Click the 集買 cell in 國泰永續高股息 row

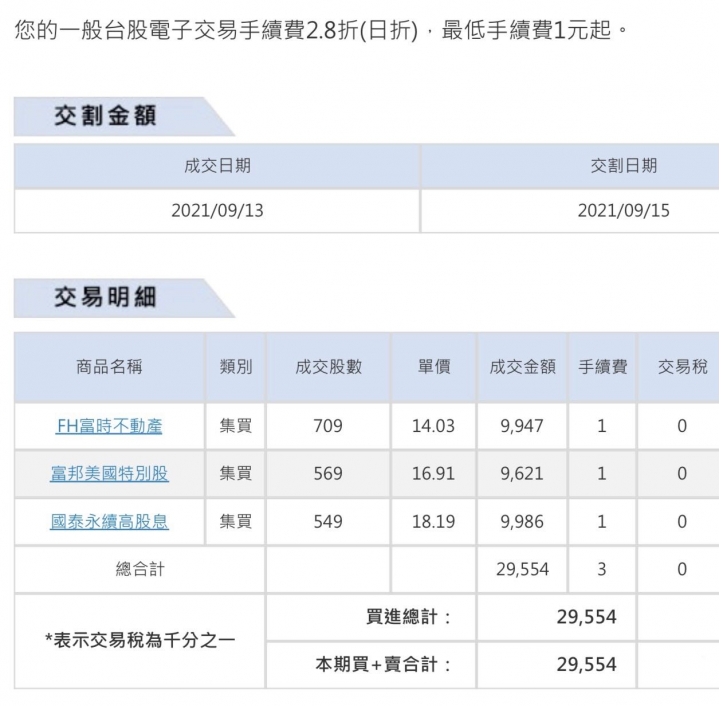point(236,522)
